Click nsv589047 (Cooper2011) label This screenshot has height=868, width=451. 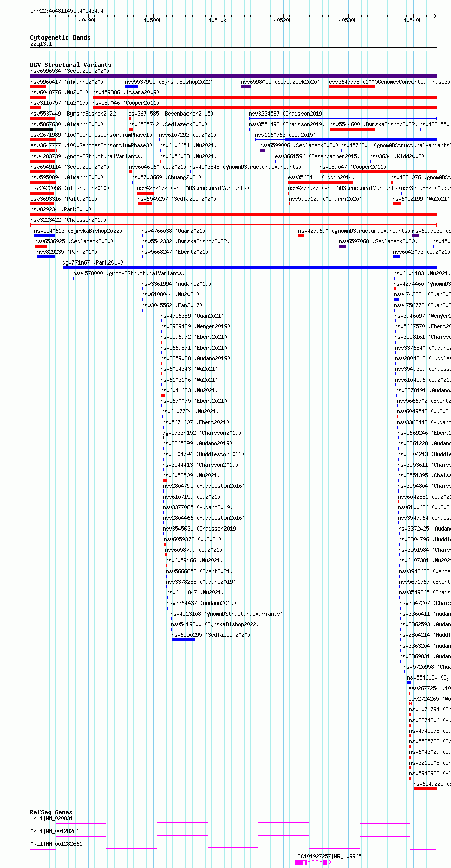click(x=353, y=167)
